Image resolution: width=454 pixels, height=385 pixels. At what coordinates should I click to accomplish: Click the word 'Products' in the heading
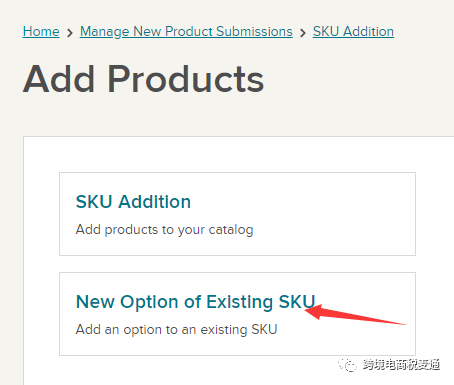coord(186,79)
